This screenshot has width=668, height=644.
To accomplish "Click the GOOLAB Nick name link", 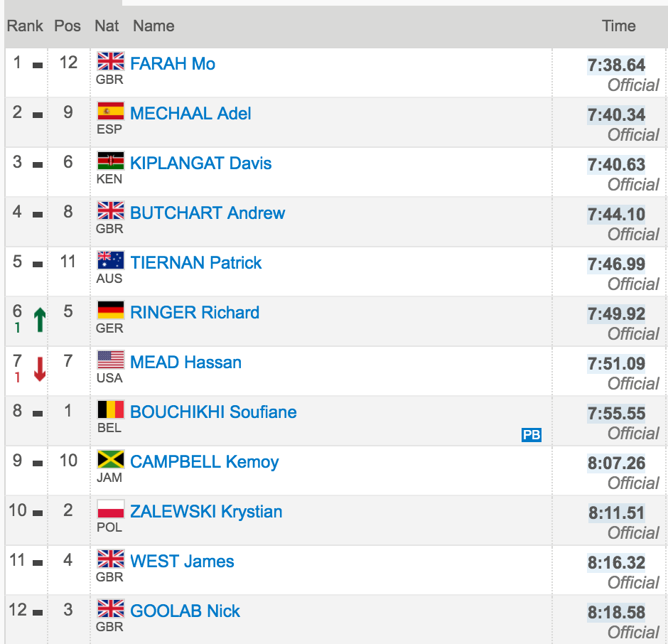I will (185, 611).
